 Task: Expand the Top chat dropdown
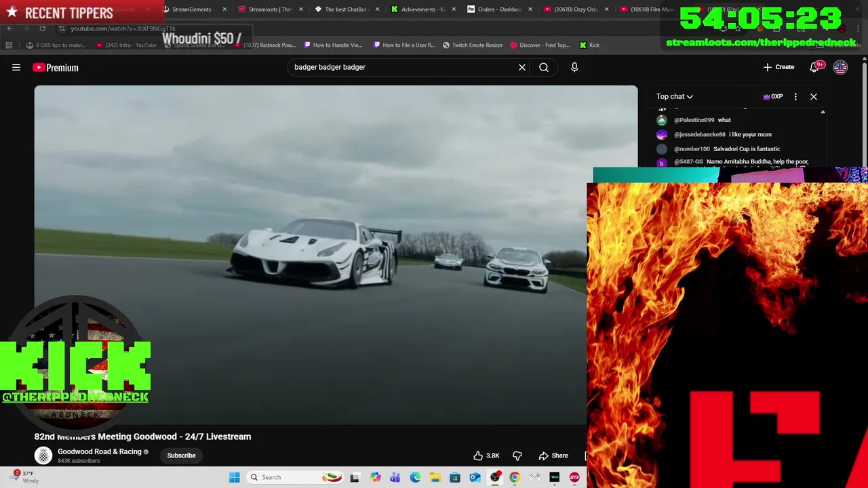point(675,96)
